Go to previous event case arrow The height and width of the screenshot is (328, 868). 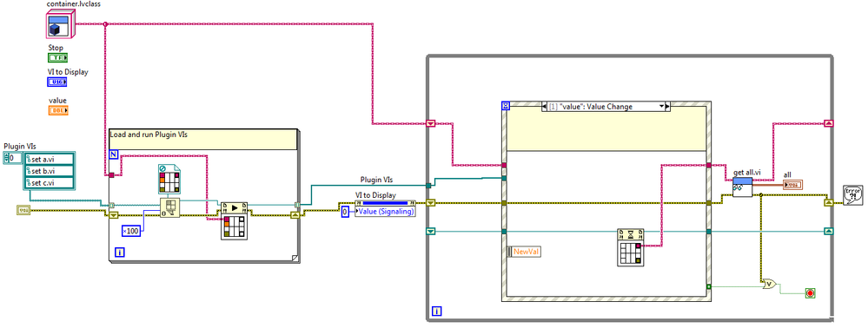pos(544,106)
